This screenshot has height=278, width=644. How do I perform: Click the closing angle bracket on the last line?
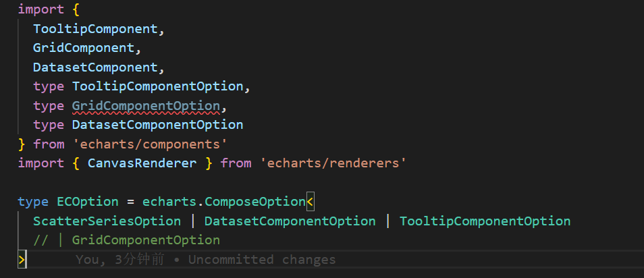point(22,260)
